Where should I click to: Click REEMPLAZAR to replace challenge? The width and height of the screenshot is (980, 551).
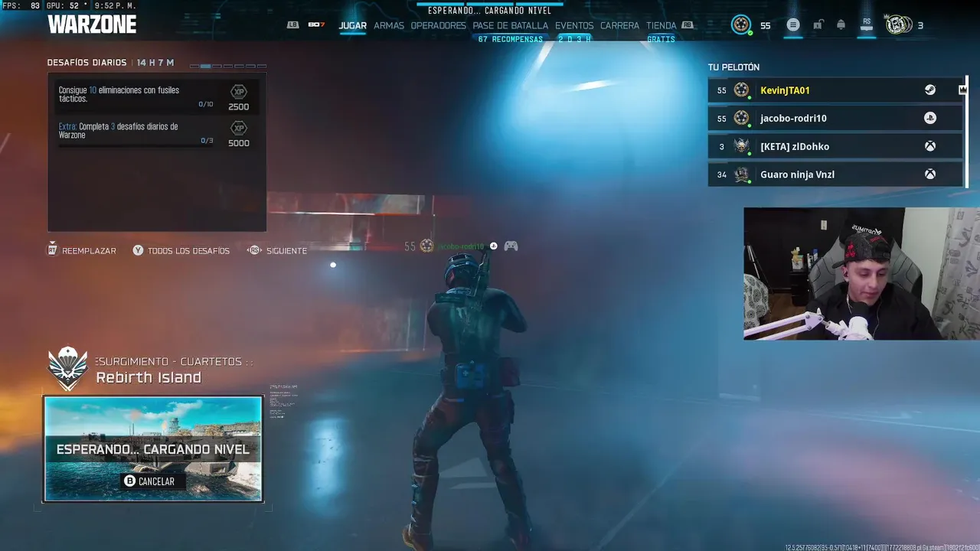tap(82, 250)
